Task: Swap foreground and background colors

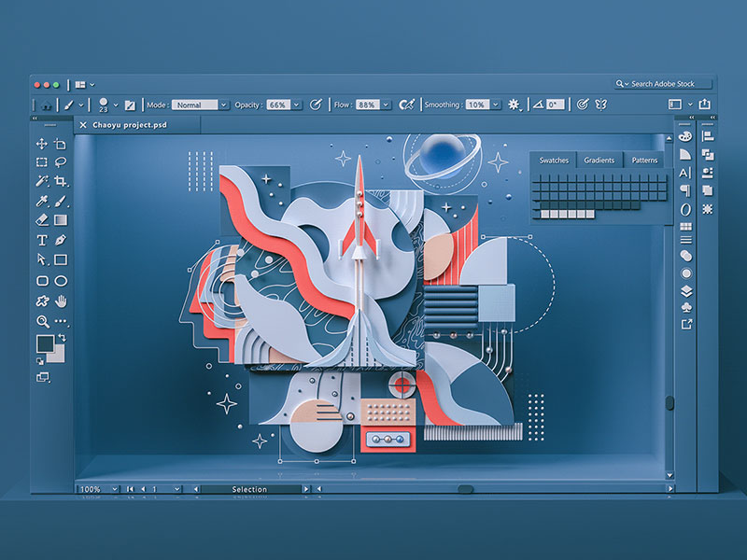Action: 62,337
